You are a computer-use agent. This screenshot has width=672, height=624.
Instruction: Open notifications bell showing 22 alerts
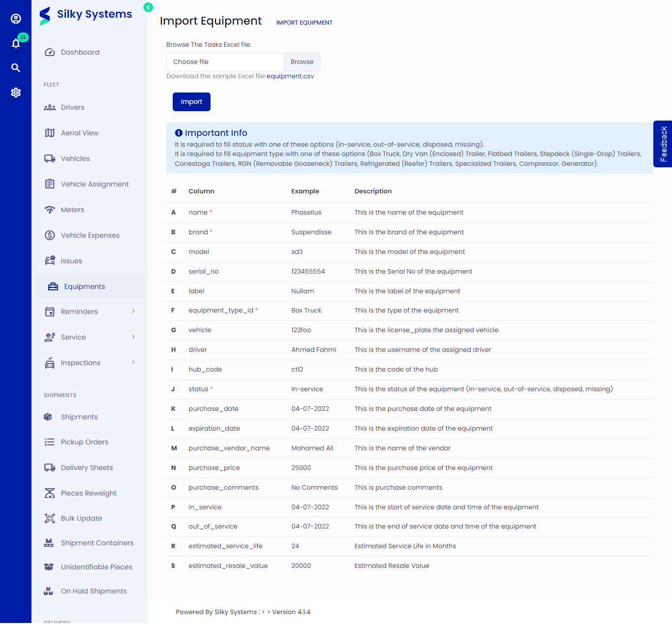point(16,43)
